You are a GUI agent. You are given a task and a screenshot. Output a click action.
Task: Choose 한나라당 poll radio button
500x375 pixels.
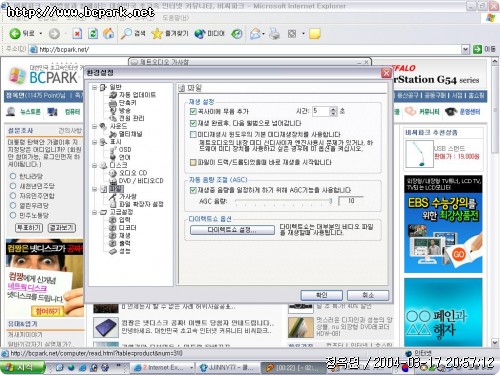(13, 176)
